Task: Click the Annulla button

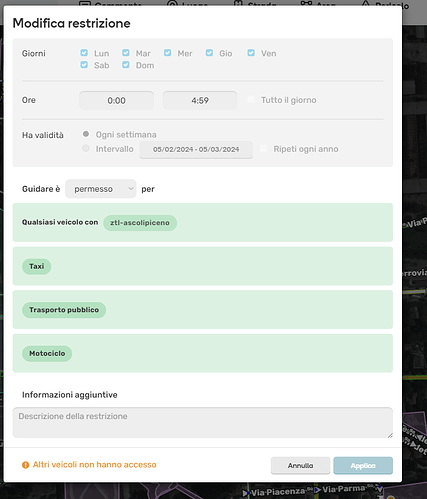Action: pyautogui.click(x=300, y=465)
